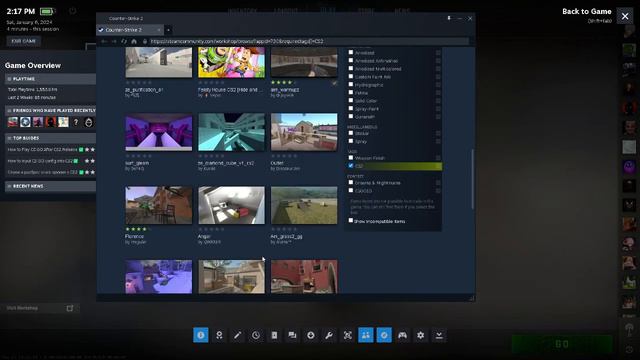Viewport: 640px width, 360px height.
Task: Click the workshop page vertical scrollbar
Action: pyautogui.click(x=473, y=179)
